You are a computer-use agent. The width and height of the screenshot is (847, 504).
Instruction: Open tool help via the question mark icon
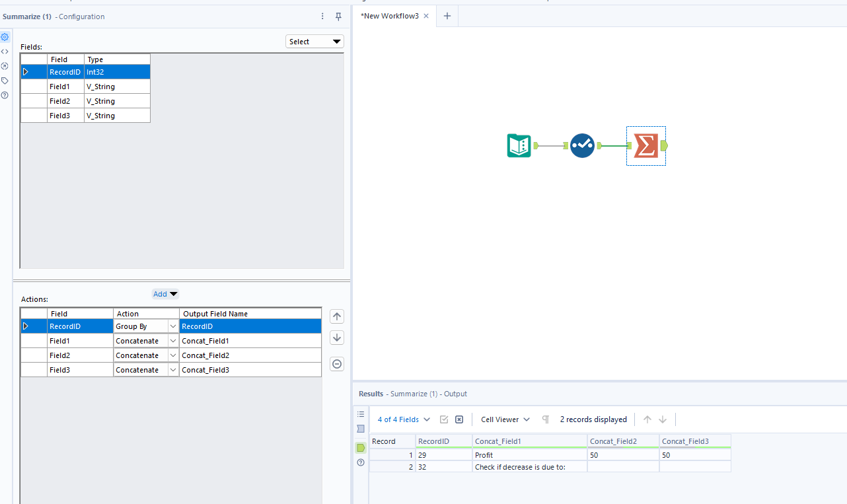5,94
